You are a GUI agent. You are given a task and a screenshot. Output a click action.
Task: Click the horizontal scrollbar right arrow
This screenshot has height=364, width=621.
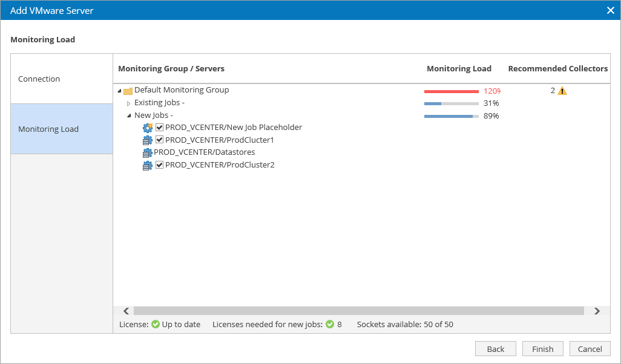pos(597,311)
